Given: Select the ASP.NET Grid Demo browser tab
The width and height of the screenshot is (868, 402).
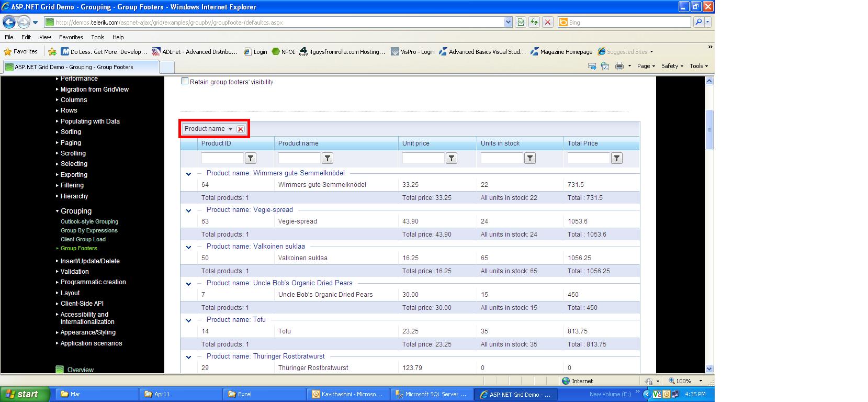Looking at the screenshot, I should tap(81, 67).
